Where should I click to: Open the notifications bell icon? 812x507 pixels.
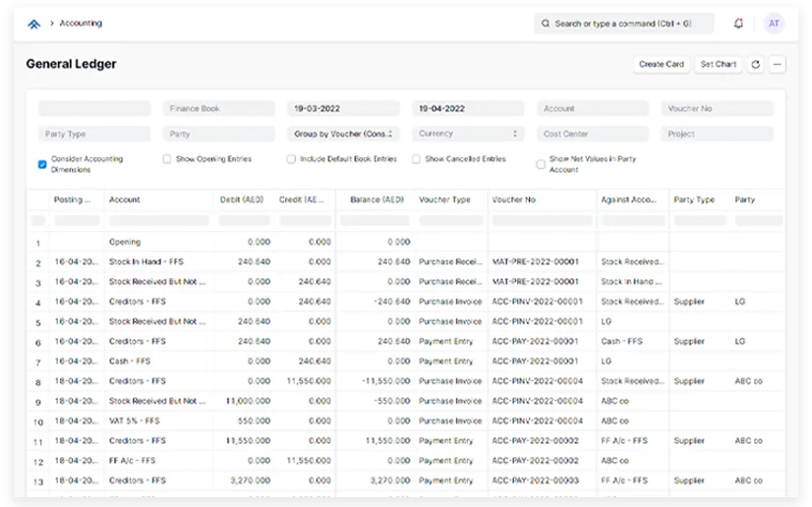click(x=738, y=24)
